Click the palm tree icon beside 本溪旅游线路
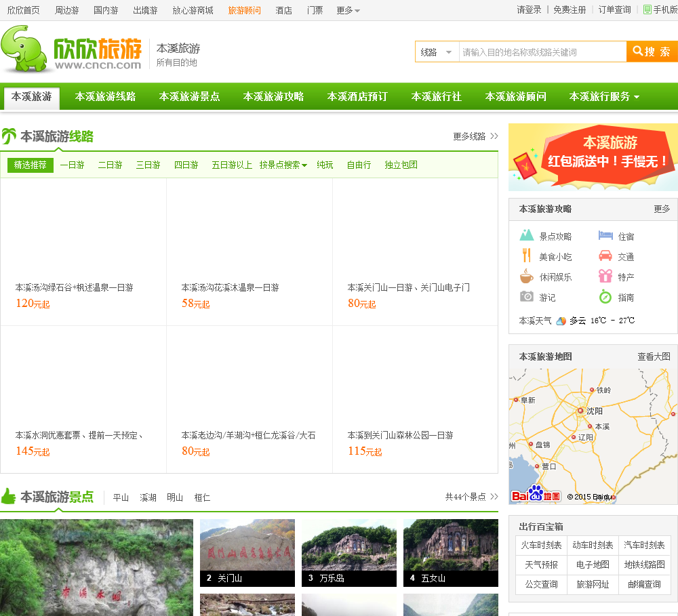 click(x=9, y=136)
